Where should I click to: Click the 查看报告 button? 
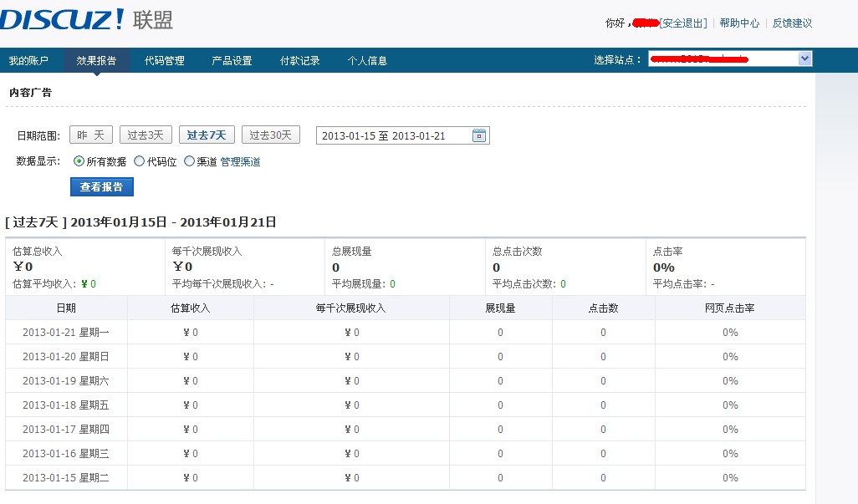coord(102,187)
